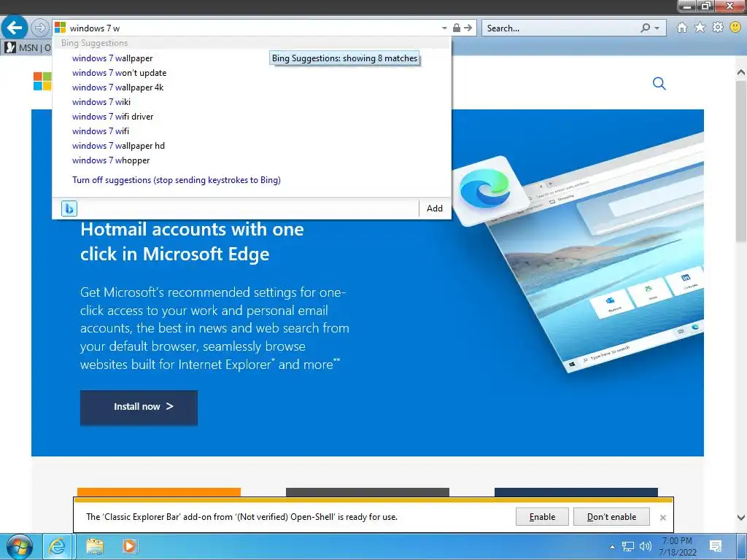Open the Action Center notification icon
Image resolution: width=747 pixels, height=560 pixels.
716,547
